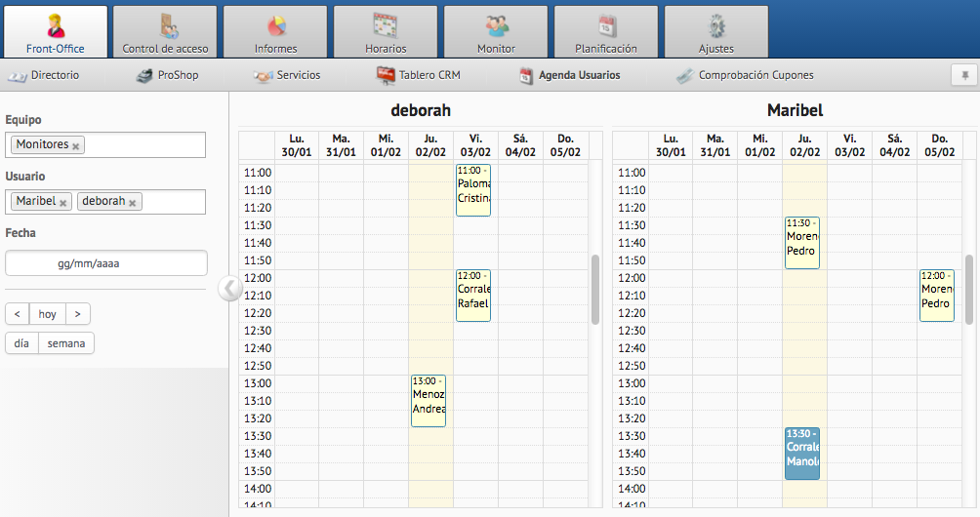Focus the Fecha gg/mm/aaaa date field
Viewport: 980px width, 517px height.
(x=106, y=262)
